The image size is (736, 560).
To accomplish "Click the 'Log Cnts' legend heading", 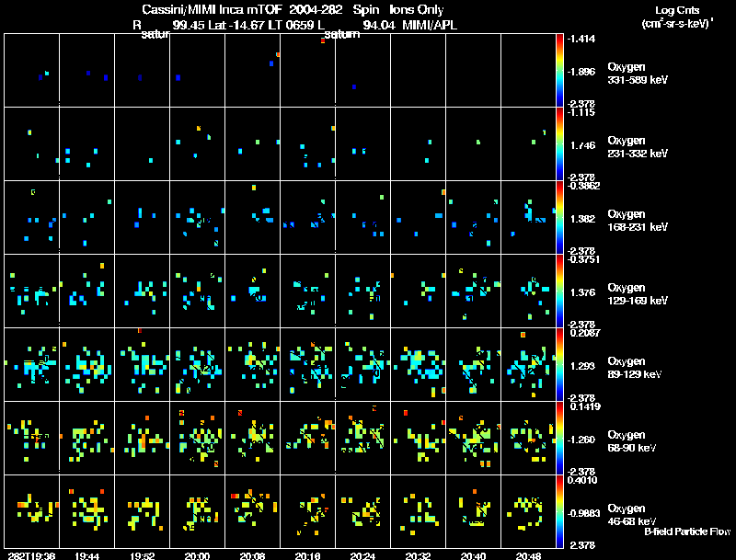I will click(x=677, y=10).
